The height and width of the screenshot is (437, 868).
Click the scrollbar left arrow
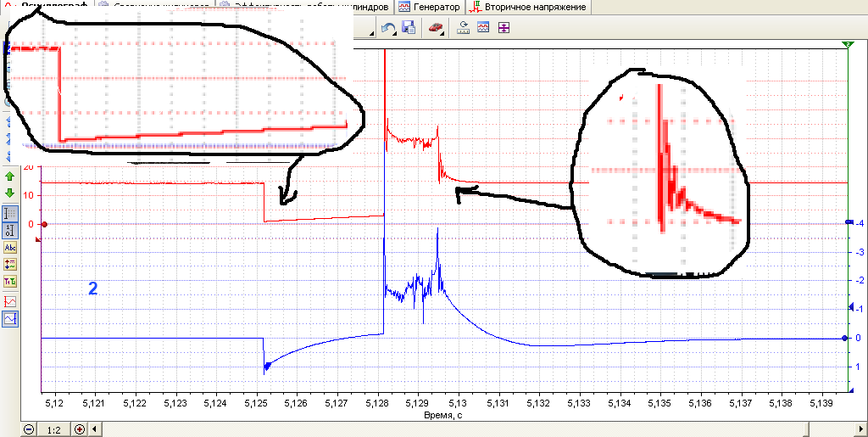tap(94, 429)
